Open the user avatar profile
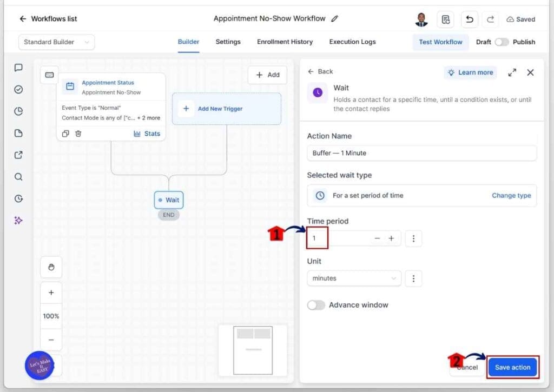 pyautogui.click(x=421, y=19)
